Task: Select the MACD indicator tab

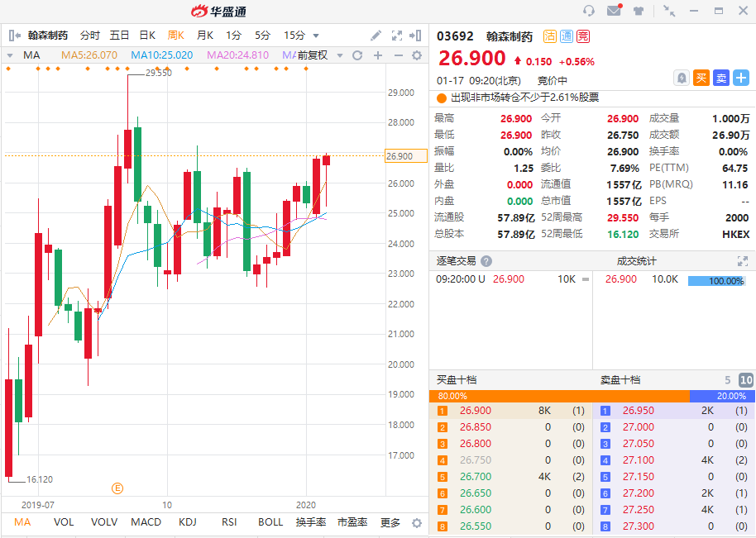Action: 146,522
